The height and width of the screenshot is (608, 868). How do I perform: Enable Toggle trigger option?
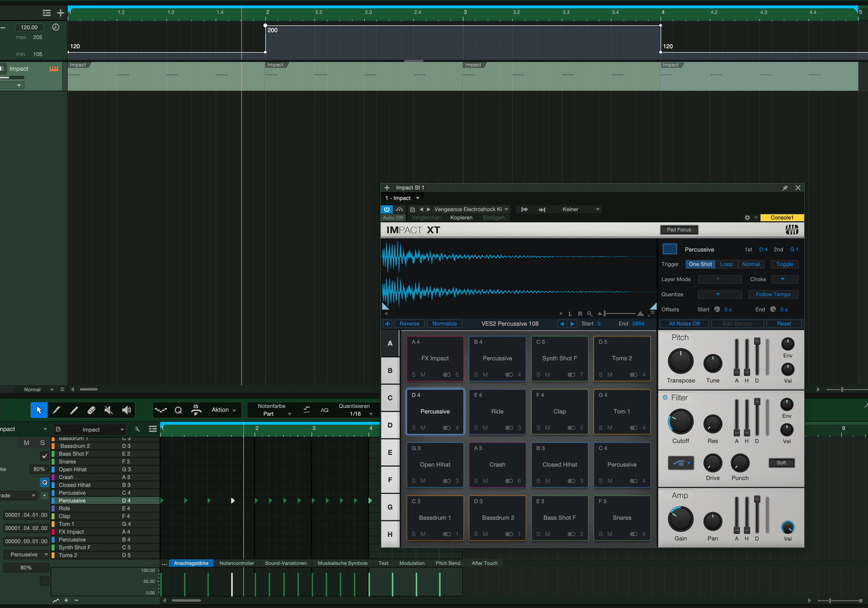point(784,264)
